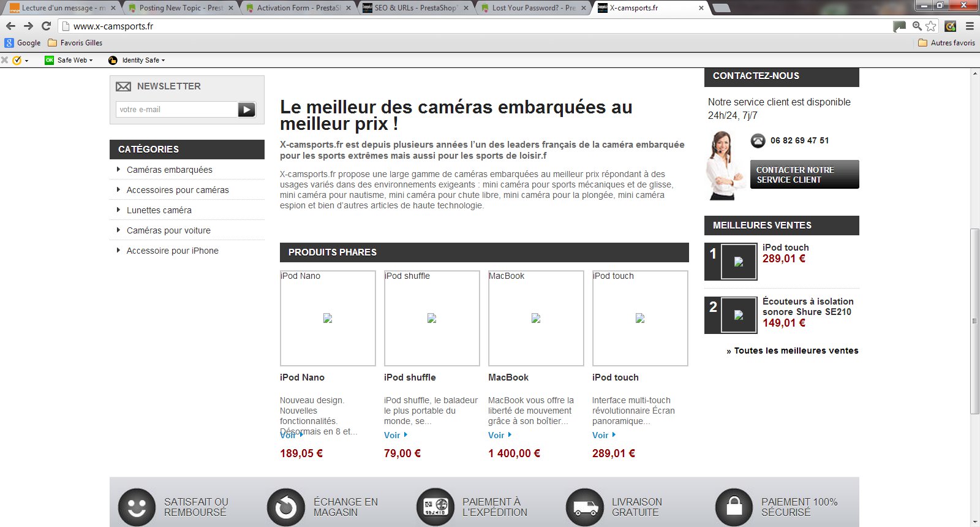
Task: Go back with the browser back arrow
Action: click(10, 26)
